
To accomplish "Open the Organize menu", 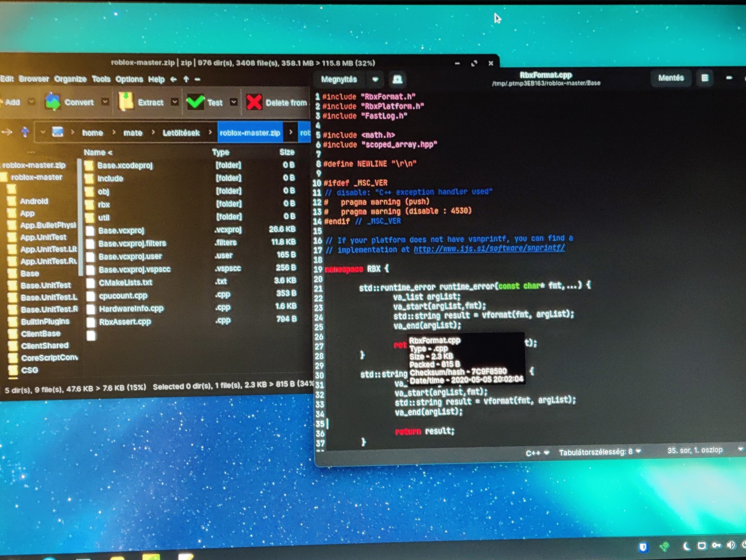I will click(x=70, y=79).
